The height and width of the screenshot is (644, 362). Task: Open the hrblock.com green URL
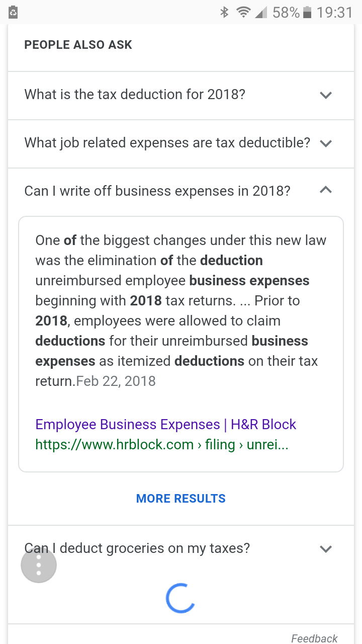pyautogui.click(x=161, y=445)
